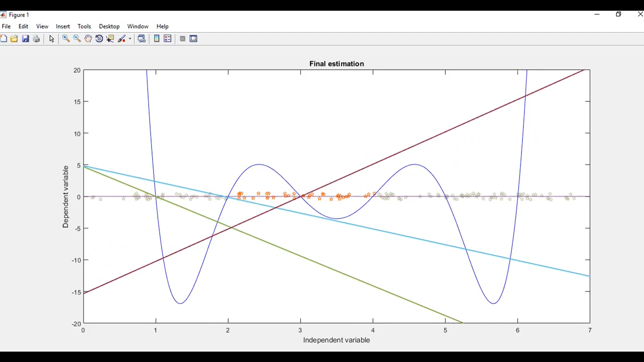Open the Insert menu
Image resolution: width=644 pixels, height=362 pixels.
(x=63, y=26)
